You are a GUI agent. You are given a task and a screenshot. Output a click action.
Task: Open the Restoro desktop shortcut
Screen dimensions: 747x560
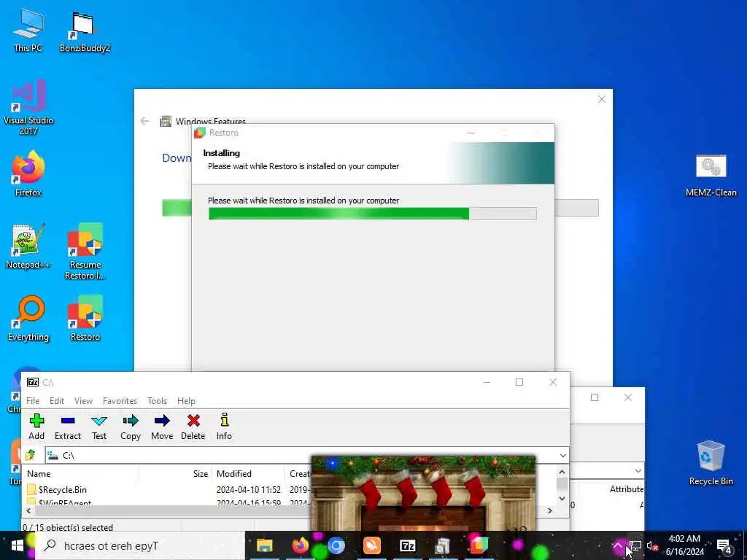tap(85, 319)
